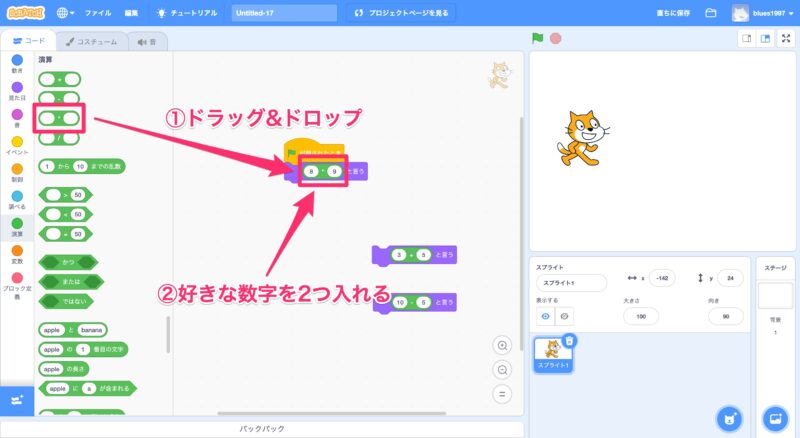
Task: Click the green flag to run
Action: 537,39
